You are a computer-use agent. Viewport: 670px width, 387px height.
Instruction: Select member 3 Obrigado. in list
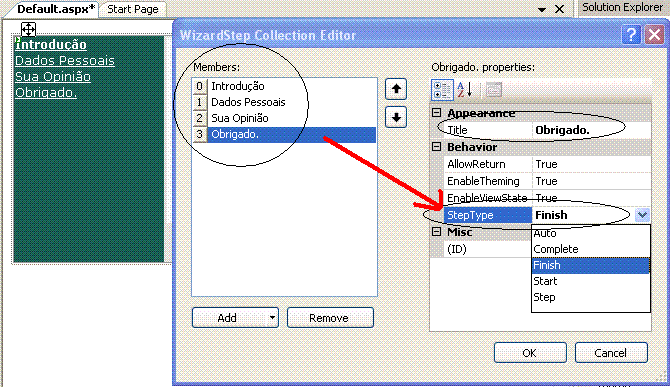[x=284, y=135]
